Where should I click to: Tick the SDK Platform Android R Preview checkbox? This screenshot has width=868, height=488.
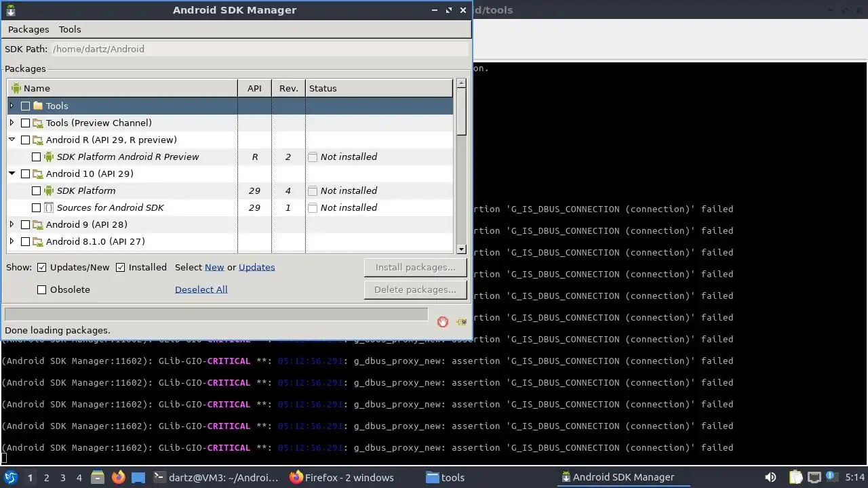pyautogui.click(x=37, y=157)
